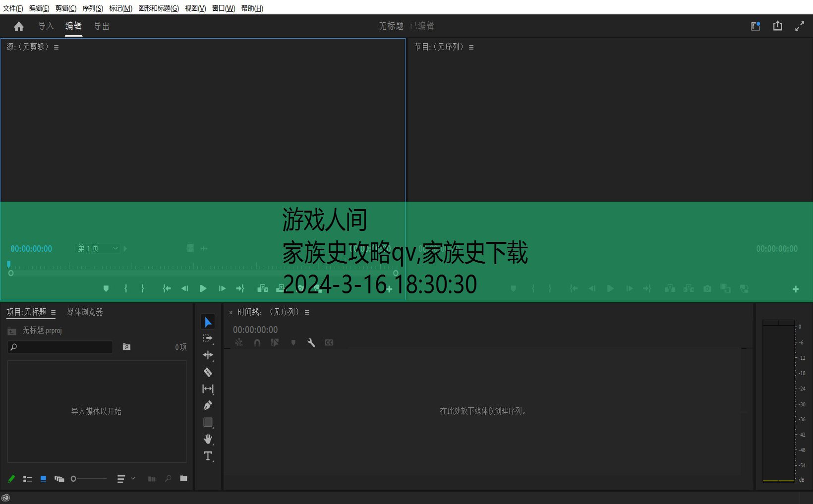Select the Track Select Forward tool

pos(208,338)
